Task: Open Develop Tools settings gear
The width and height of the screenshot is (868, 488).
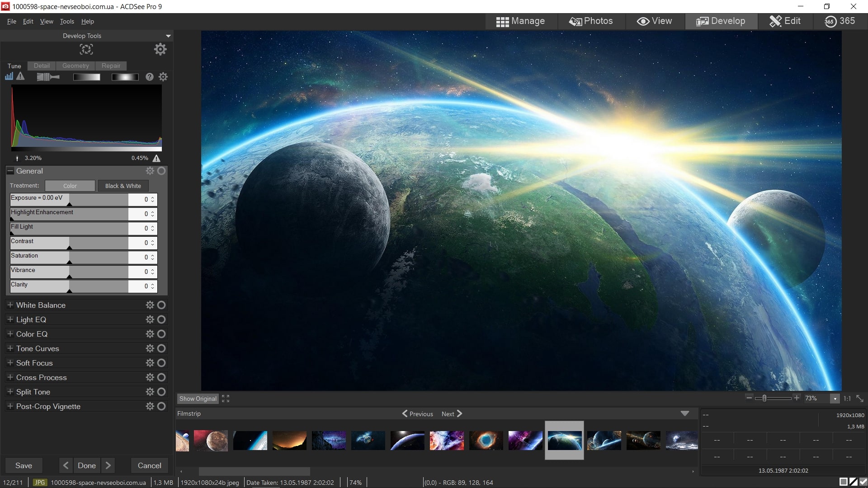Action: pos(160,49)
